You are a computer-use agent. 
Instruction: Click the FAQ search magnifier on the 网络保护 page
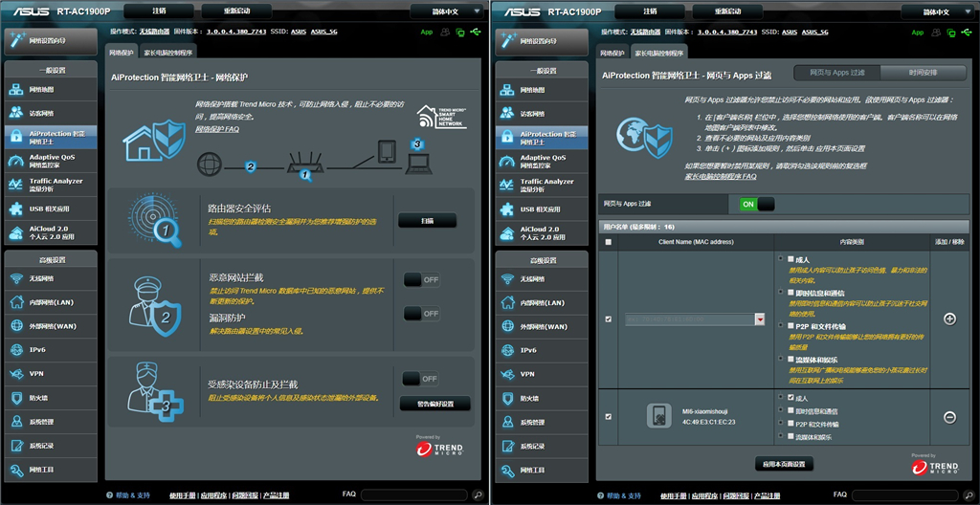(x=479, y=494)
